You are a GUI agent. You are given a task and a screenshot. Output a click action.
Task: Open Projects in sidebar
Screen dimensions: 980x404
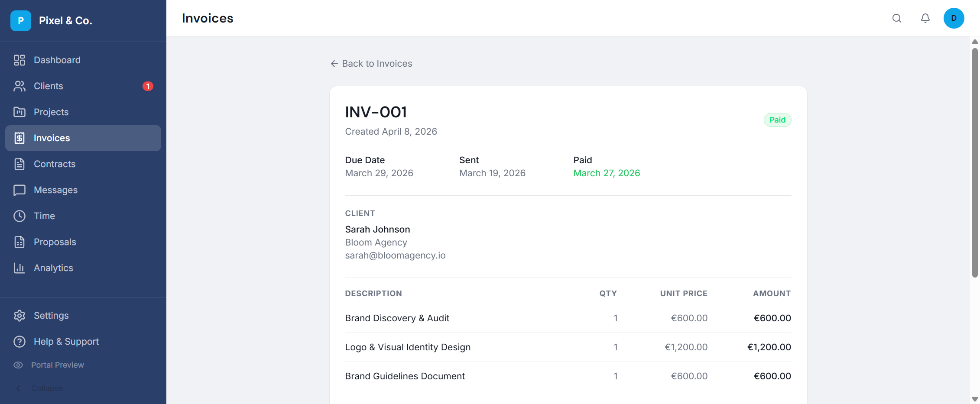click(83, 112)
